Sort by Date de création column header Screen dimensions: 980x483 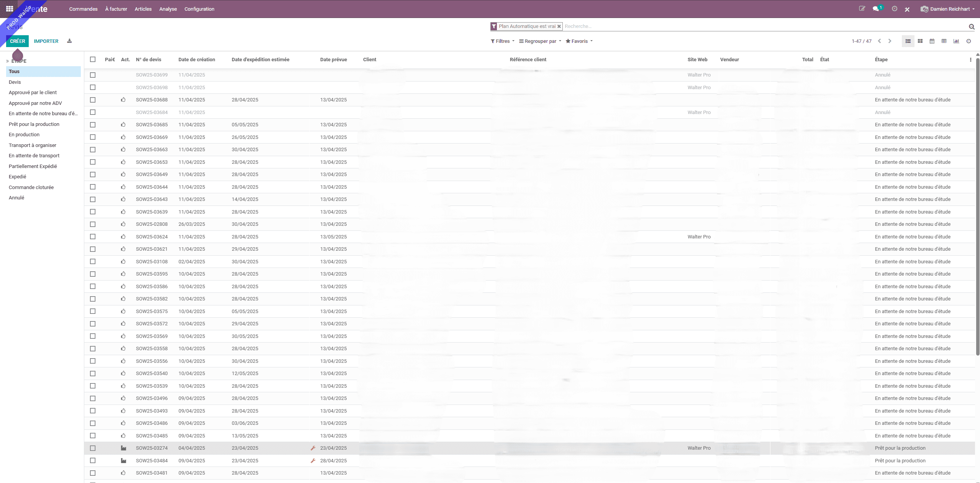point(197,59)
